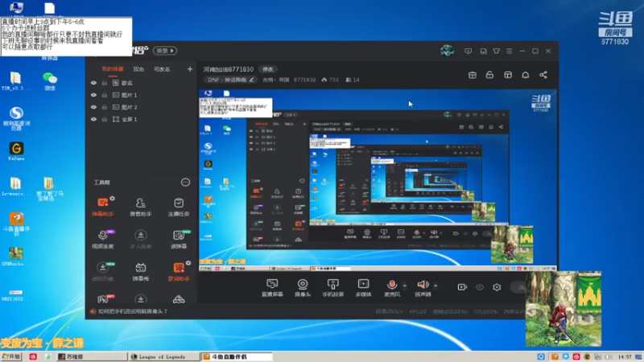Expand the 美型 beauty dropdown pill
Viewport: 644px width, 362px height.
point(165,51)
